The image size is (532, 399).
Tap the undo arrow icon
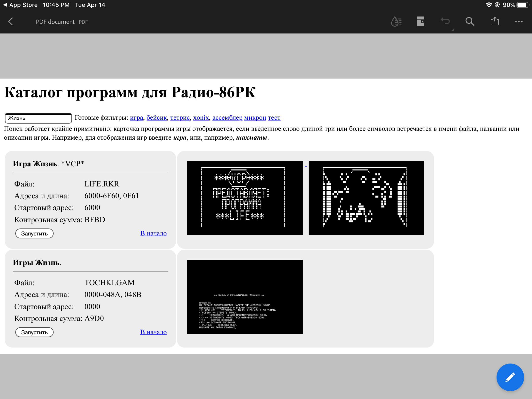(445, 21)
